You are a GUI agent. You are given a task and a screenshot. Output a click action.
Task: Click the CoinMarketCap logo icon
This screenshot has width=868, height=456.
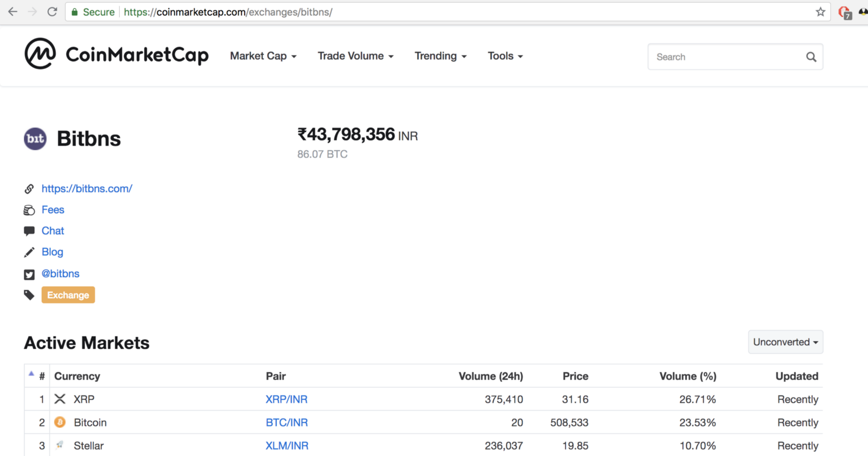40,54
